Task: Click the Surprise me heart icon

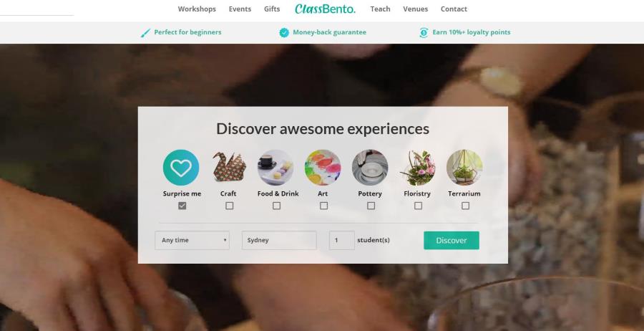Action: 181,168
